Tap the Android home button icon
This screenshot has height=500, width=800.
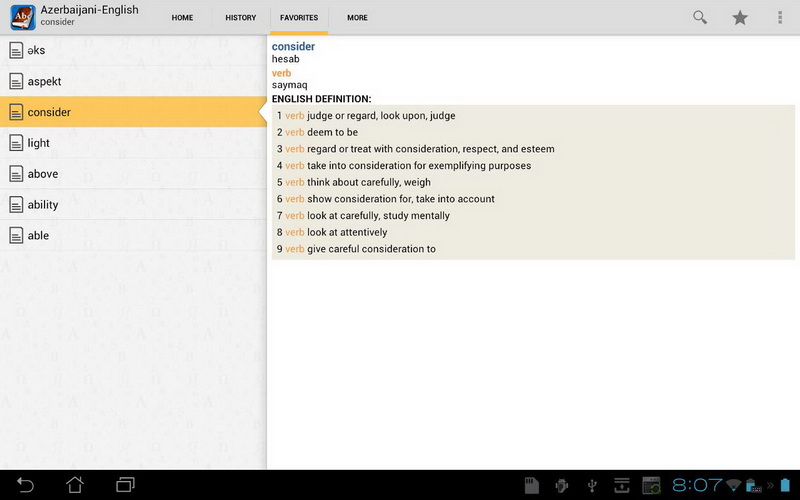pyautogui.click(x=75, y=485)
